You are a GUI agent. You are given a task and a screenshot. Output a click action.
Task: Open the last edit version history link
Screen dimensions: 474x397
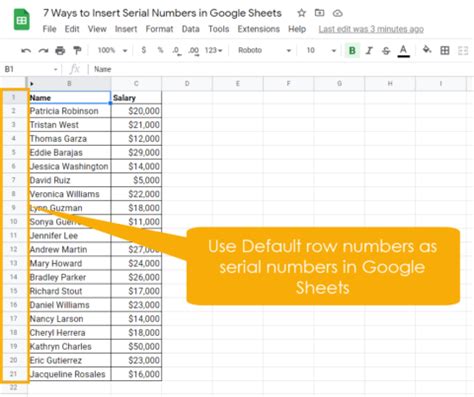371,29
